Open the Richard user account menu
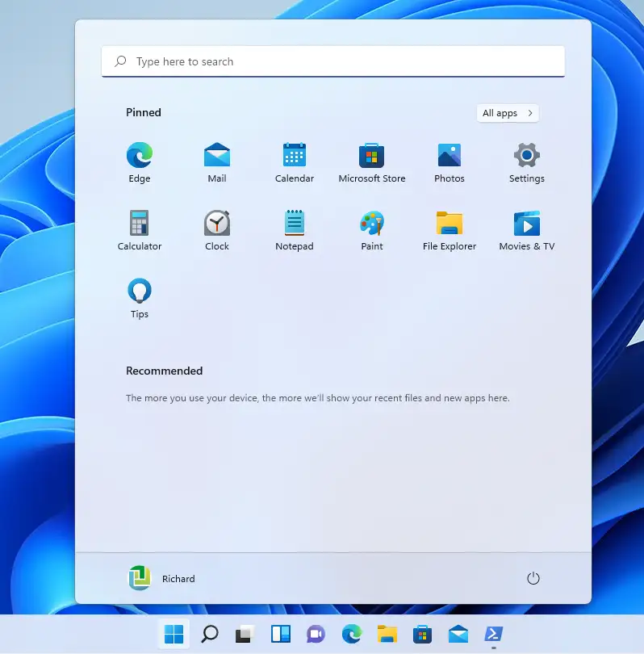This screenshot has height=654, width=644. (161, 578)
